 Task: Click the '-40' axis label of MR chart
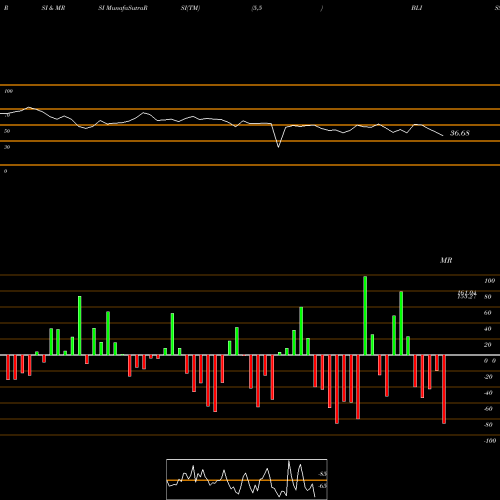coord(488,393)
